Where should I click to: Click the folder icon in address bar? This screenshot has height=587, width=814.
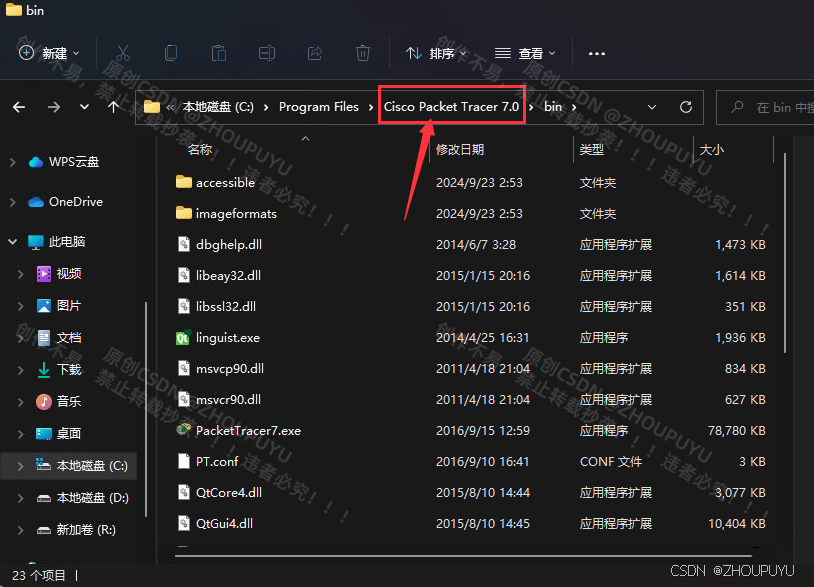coord(152,107)
